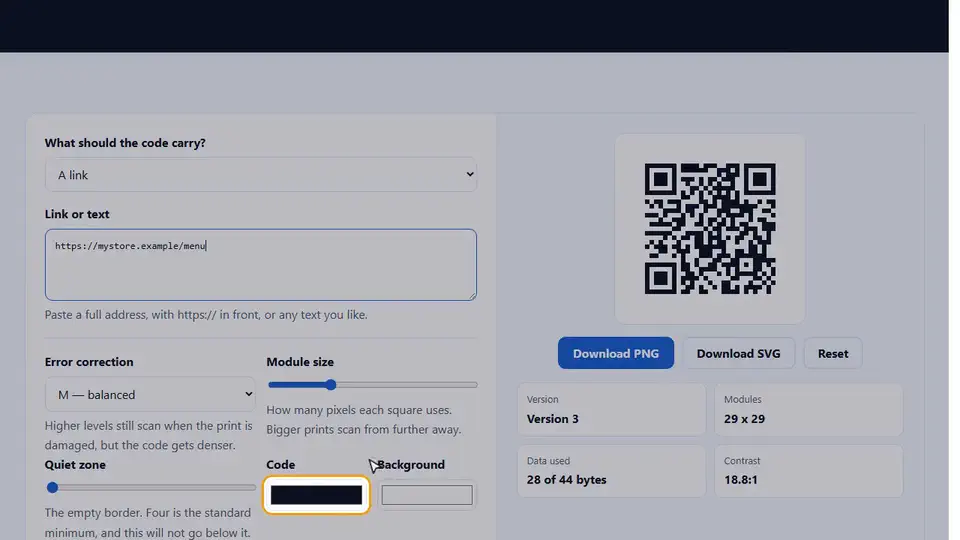Open the Code color swatch picker
The height and width of the screenshot is (540, 960).
coord(317,495)
